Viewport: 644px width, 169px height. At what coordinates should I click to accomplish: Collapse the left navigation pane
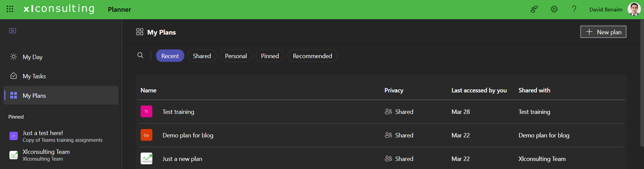pos(13,31)
